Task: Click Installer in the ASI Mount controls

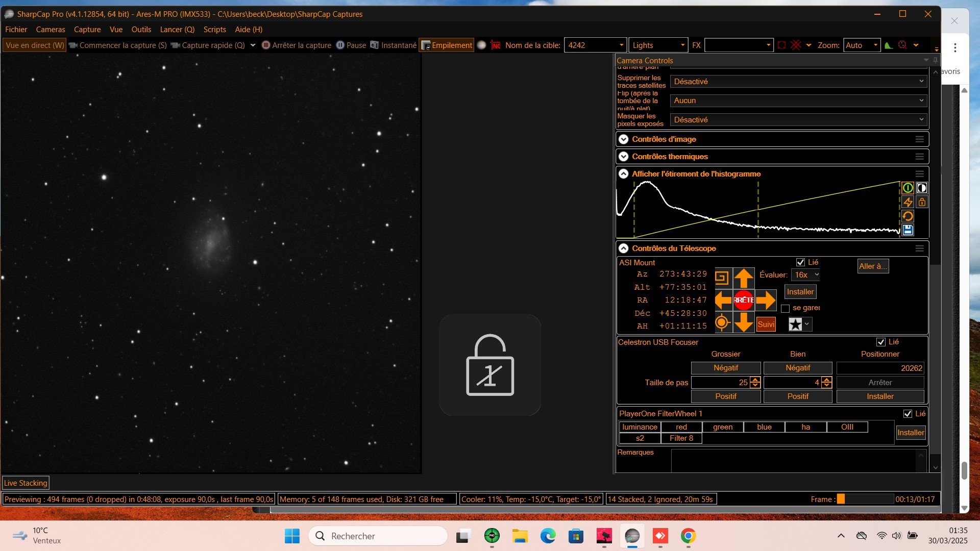Action: [x=800, y=292]
